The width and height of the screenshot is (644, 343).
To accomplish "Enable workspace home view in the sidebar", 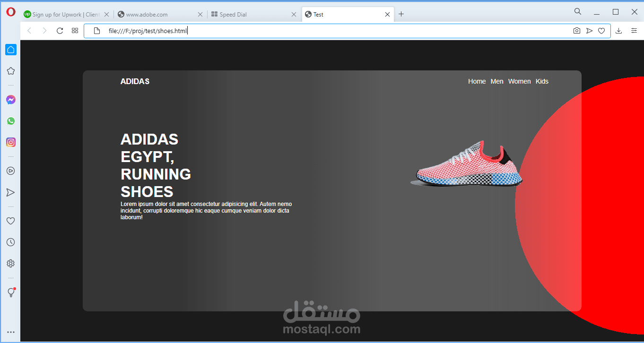I will coord(10,49).
